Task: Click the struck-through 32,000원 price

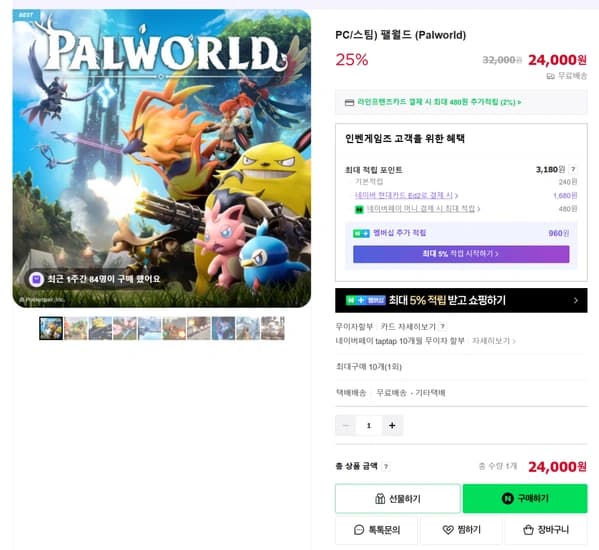Action: pos(502,60)
